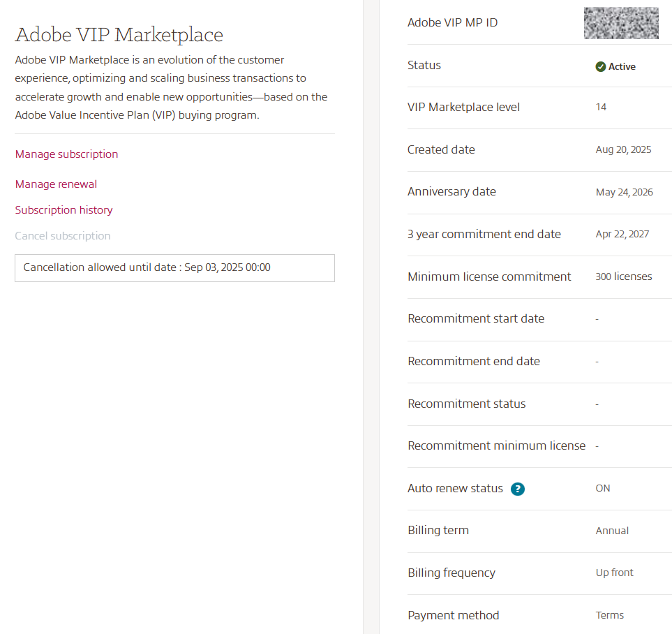Select the Recommitment status row
Screen dimensions: 672x634
(x=466, y=403)
